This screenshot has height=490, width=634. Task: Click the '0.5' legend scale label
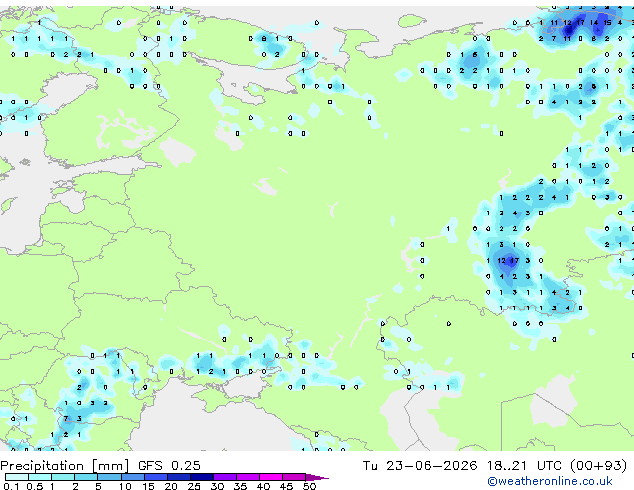35,486
